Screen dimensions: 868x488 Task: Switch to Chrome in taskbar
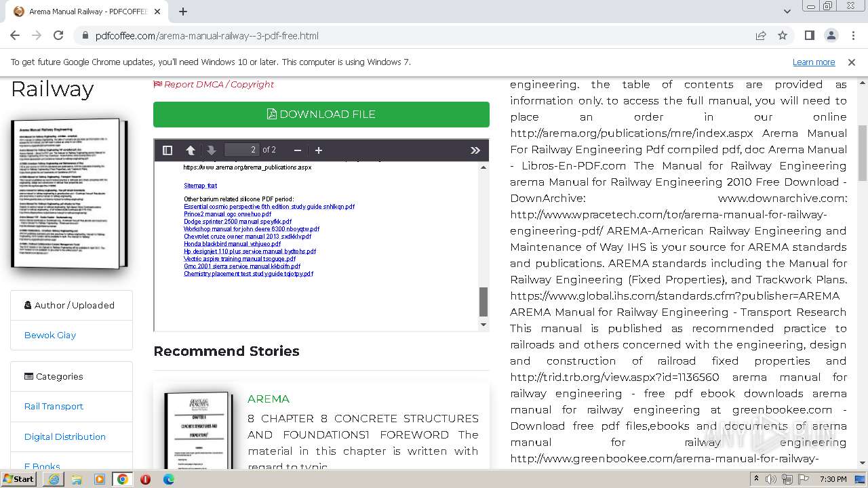(123, 479)
